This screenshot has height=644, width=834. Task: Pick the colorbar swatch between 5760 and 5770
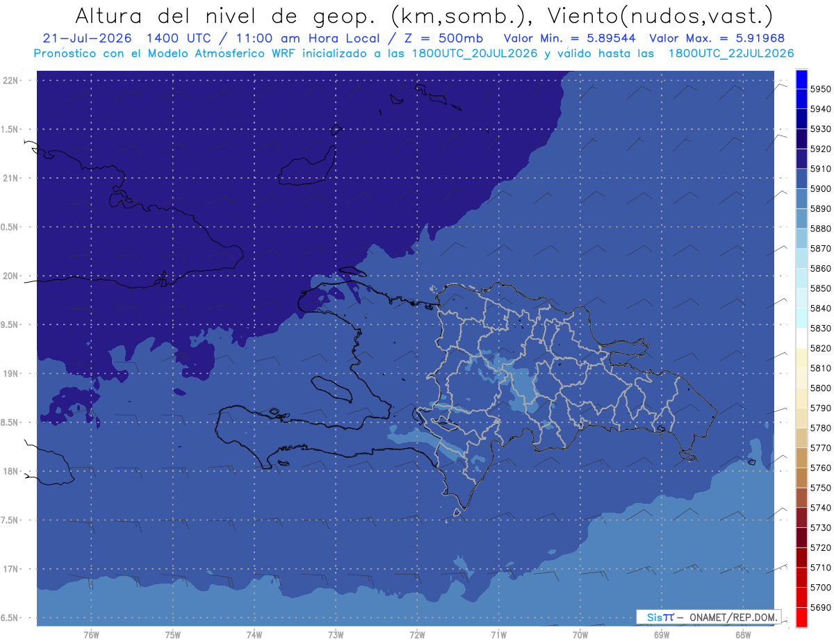801,458
